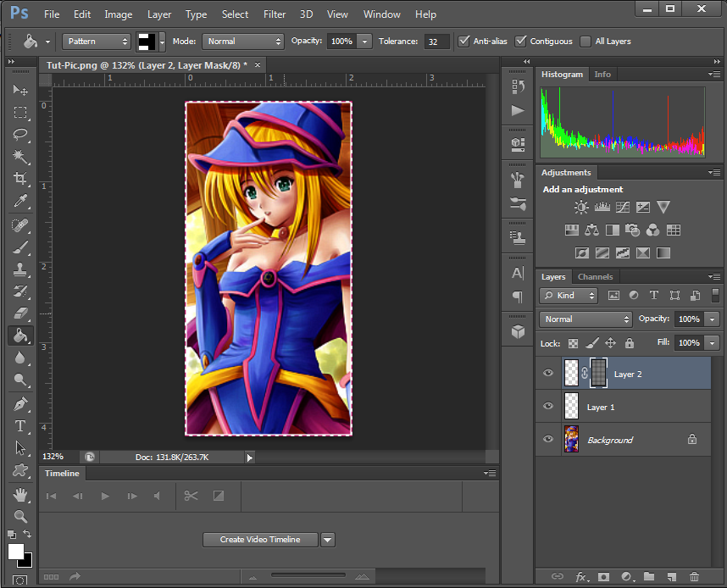The width and height of the screenshot is (727, 588).
Task: Toggle lock transparent pixels
Action: (573, 343)
